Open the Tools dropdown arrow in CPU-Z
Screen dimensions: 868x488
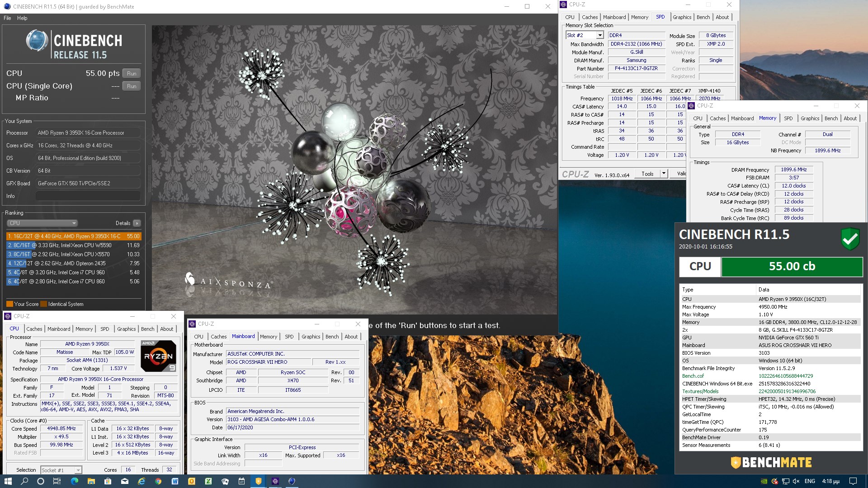click(x=664, y=174)
